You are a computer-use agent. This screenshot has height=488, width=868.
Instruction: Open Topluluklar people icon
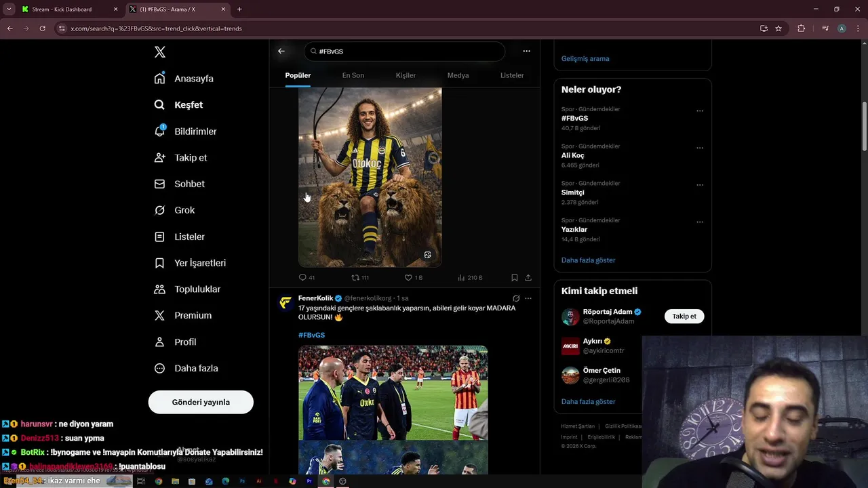coord(159,289)
